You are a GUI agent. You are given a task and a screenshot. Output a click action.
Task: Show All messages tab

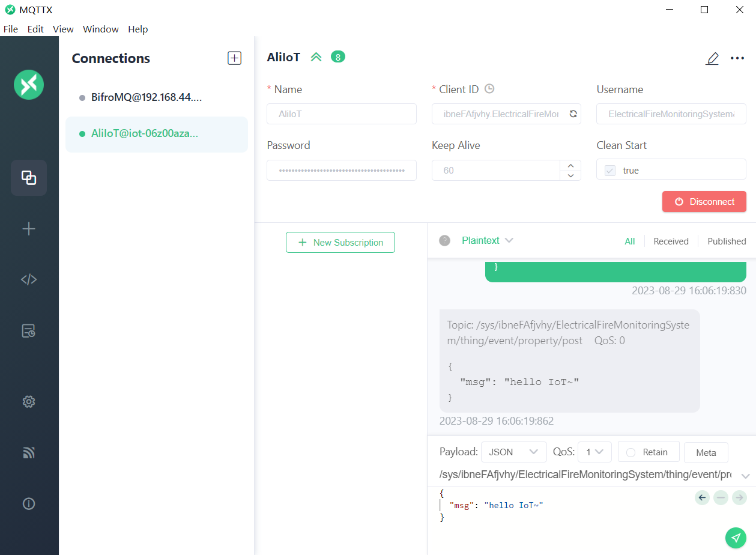coord(629,241)
